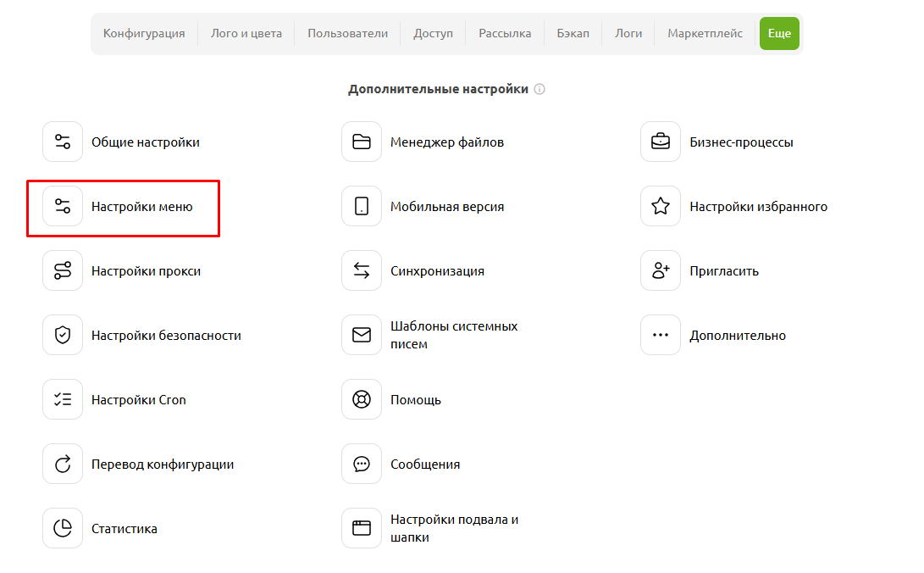
Task: Open Настройки подвала и шапки
Action: click(x=454, y=528)
